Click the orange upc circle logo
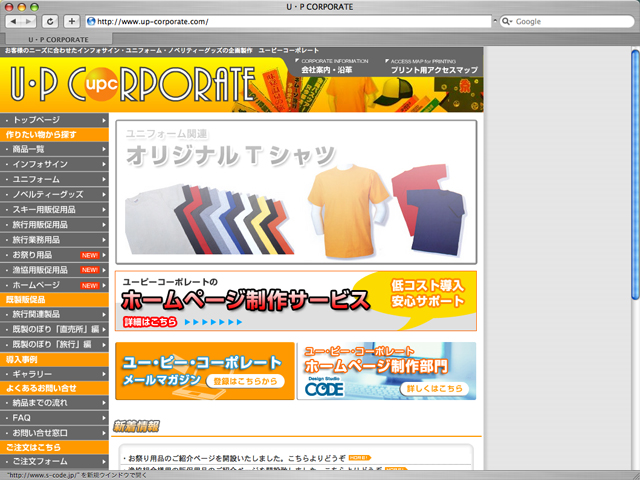The height and width of the screenshot is (480, 640). point(101,84)
